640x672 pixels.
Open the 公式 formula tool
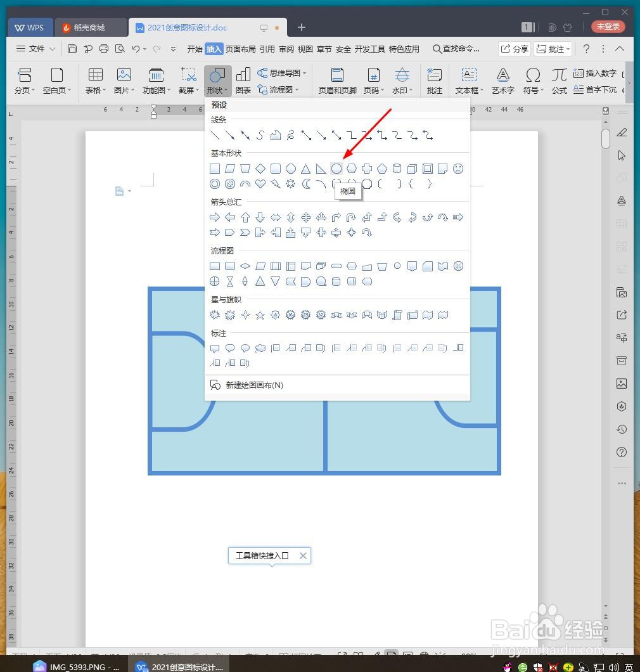tap(559, 81)
